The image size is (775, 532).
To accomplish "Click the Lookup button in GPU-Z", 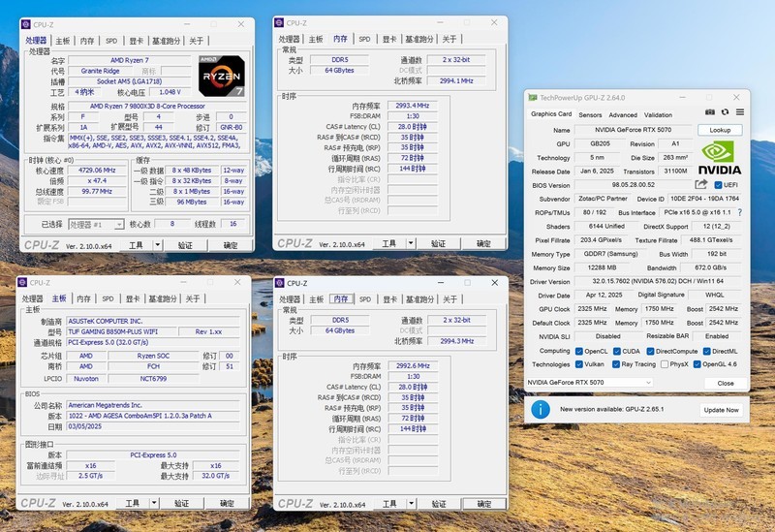I will pyautogui.click(x=720, y=130).
